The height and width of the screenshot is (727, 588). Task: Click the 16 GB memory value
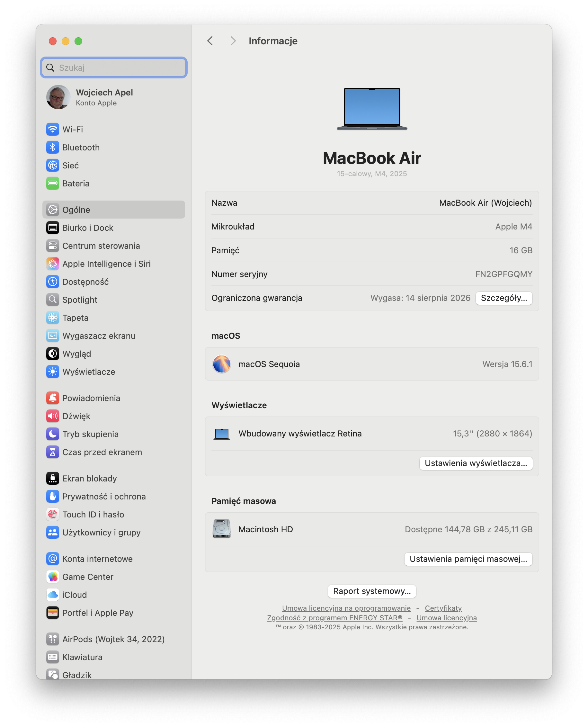point(521,250)
